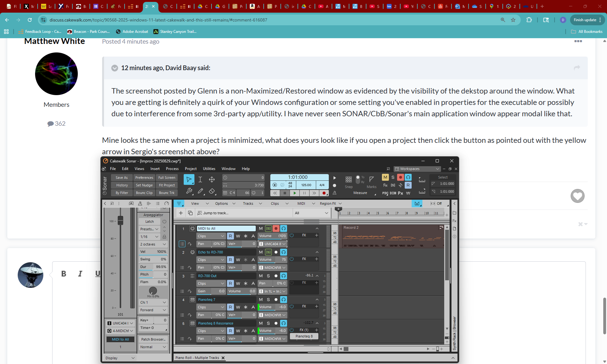Click the metronome icon beside transport
607x364 pixels.
point(334,193)
